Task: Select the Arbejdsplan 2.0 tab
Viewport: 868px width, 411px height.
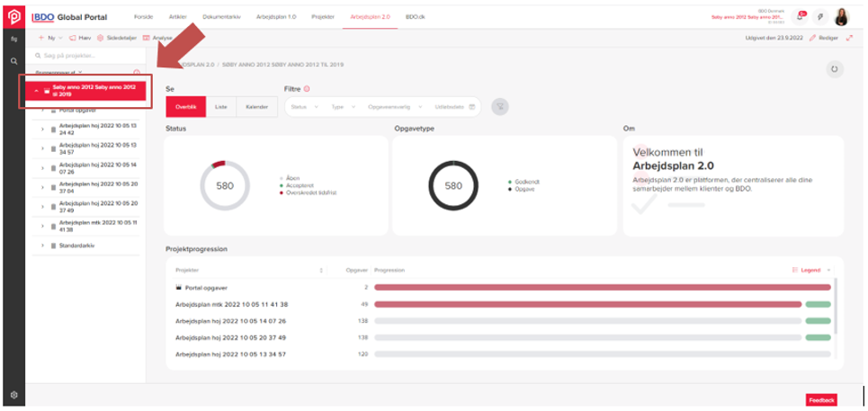Action: [x=371, y=17]
